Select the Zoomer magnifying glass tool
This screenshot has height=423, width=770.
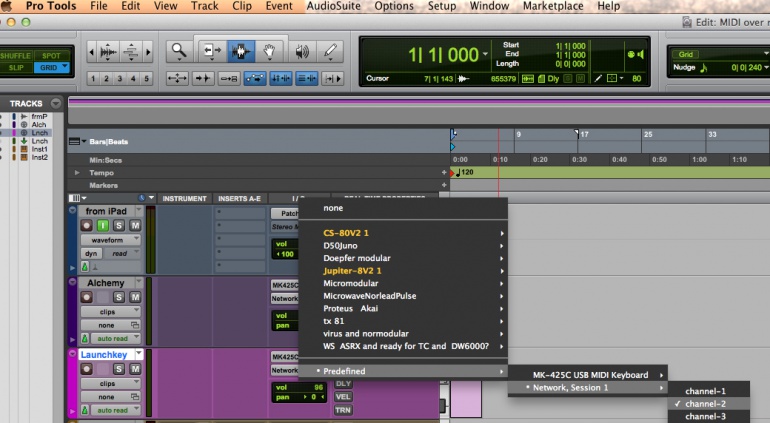[x=179, y=51]
